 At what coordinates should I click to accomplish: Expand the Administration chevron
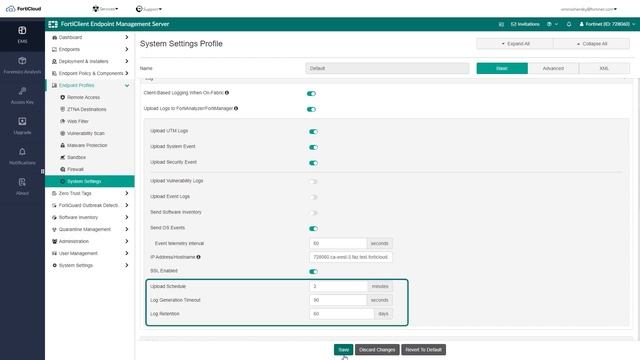[127, 241]
